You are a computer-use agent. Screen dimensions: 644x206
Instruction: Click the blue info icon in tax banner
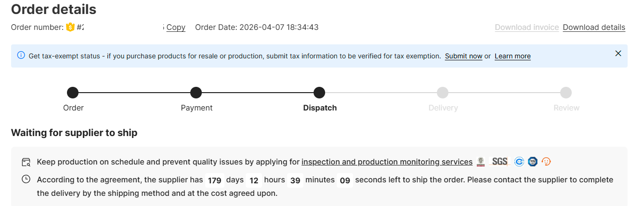pyautogui.click(x=21, y=55)
